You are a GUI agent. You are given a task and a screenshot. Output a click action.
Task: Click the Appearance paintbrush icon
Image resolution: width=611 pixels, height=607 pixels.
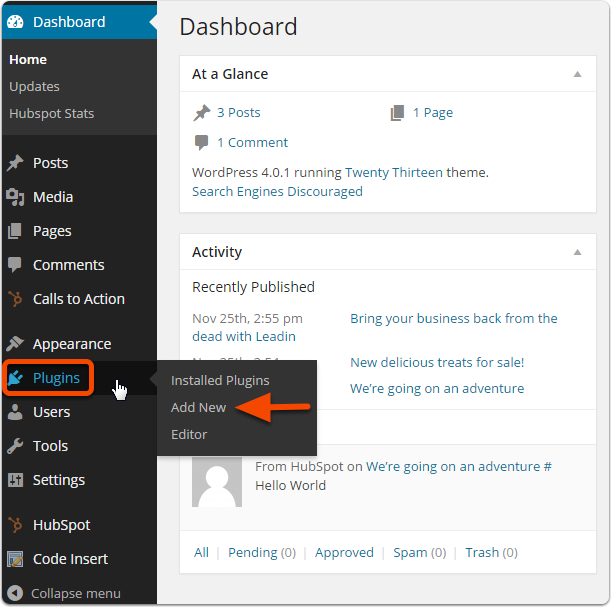tap(15, 344)
